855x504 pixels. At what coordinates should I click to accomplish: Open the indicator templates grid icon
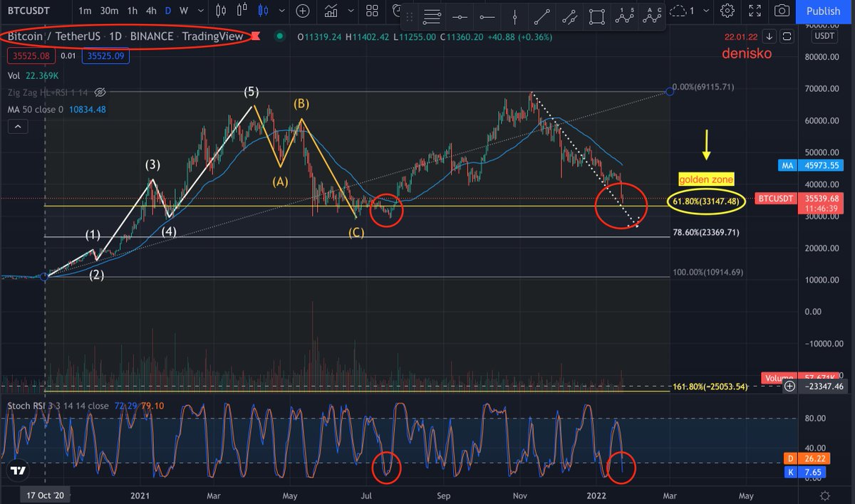point(372,11)
